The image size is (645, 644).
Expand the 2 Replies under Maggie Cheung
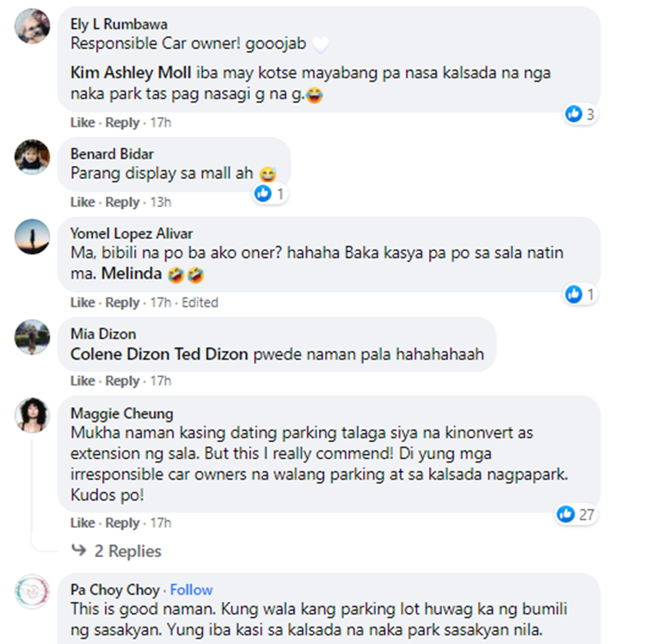(116, 550)
